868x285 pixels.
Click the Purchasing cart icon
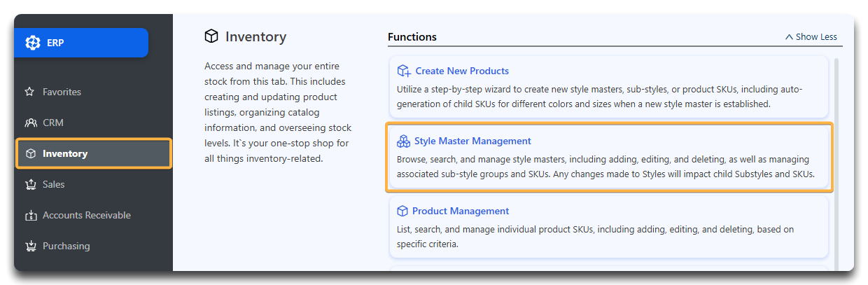30,246
